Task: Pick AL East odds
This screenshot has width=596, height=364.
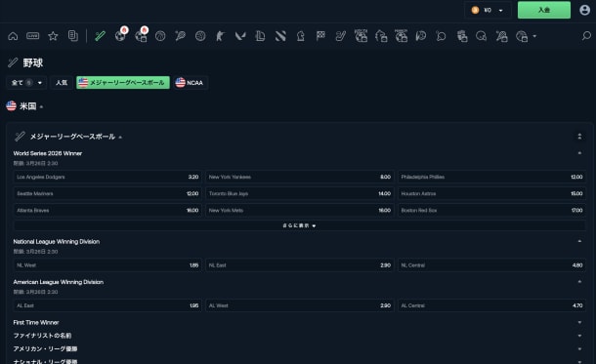Action: pyautogui.click(x=107, y=305)
